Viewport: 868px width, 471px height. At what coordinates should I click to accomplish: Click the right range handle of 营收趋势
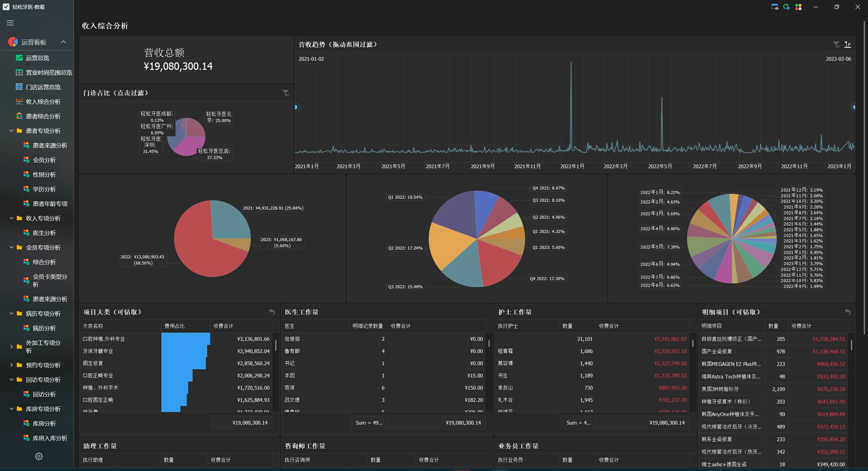[854, 107]
